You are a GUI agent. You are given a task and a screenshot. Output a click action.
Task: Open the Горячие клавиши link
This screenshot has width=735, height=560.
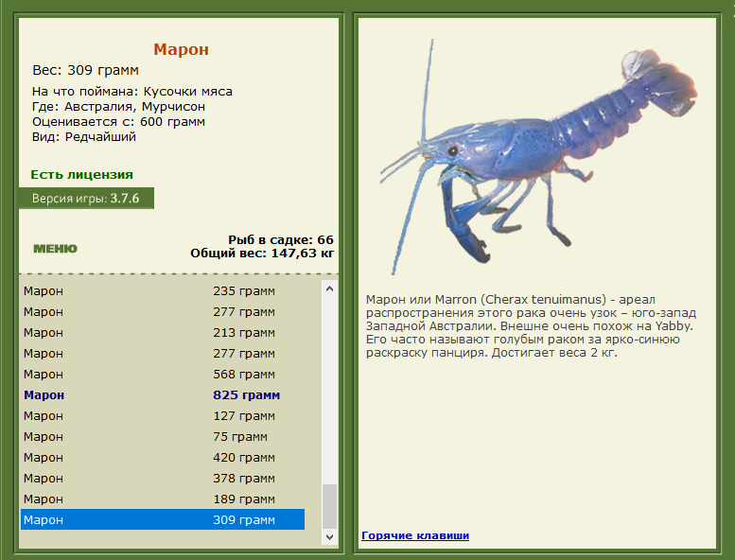pyautogui.click(x=415, y=535)
